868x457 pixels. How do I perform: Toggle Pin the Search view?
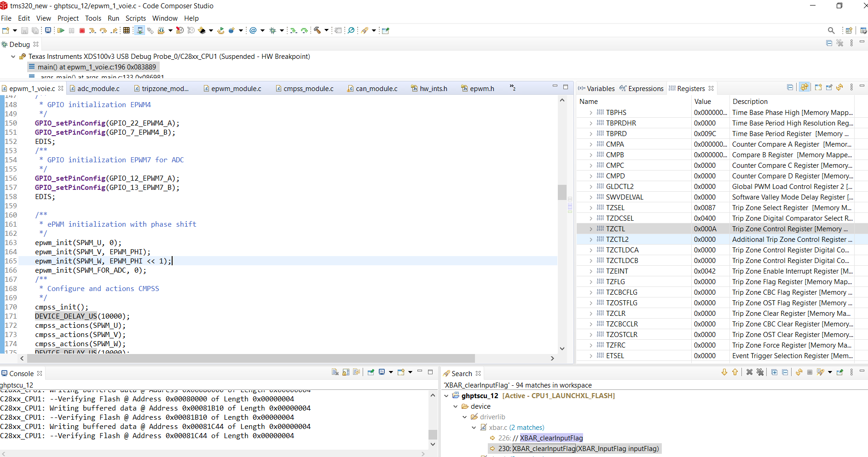pyautogui.click(x=839, y=372)
